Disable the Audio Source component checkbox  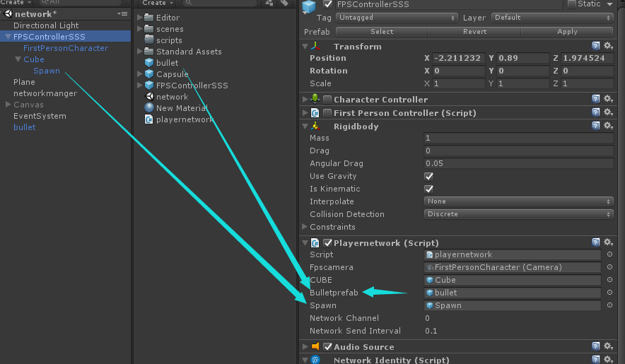(x=327, y=346)
